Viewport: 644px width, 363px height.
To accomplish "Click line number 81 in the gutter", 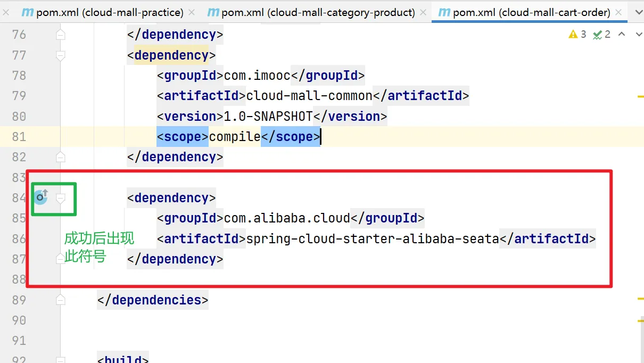I will [19, 137].
